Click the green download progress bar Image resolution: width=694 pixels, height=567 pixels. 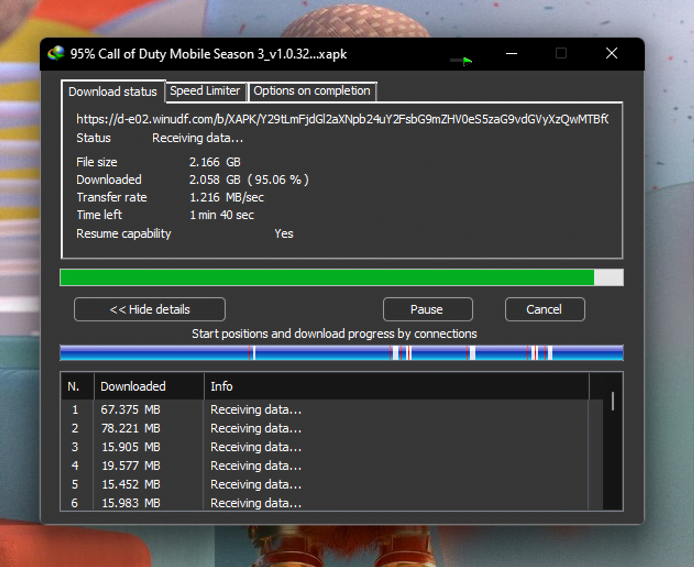coord(342,278)
